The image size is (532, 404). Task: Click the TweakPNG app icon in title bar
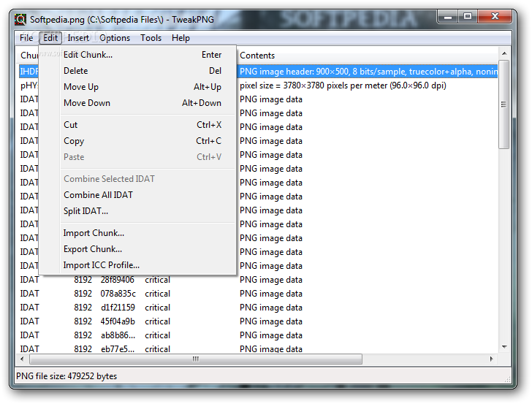tap(20, 19)
